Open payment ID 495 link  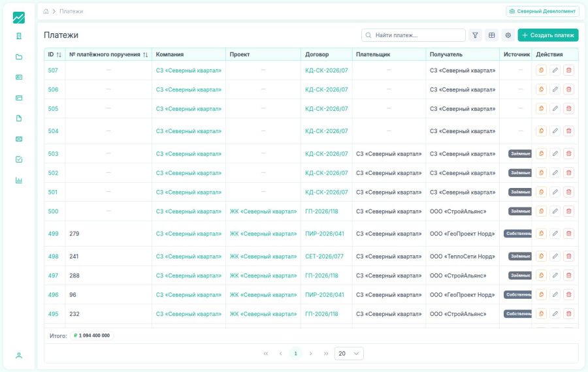click(54, 314)
